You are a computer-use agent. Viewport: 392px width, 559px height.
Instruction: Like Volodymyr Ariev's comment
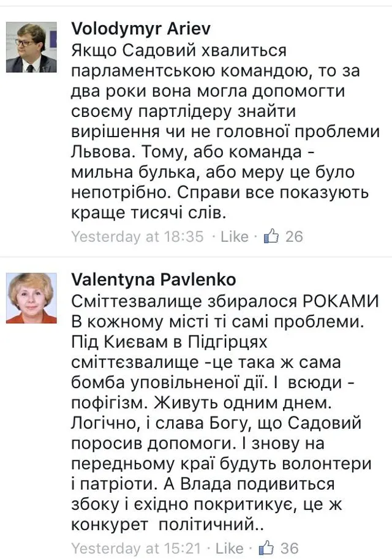(x=234, y=236)
